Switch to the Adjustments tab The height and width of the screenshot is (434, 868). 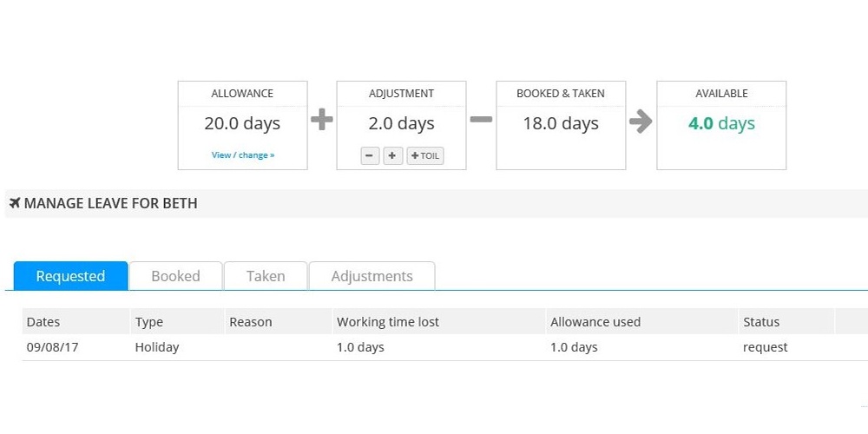372,276
